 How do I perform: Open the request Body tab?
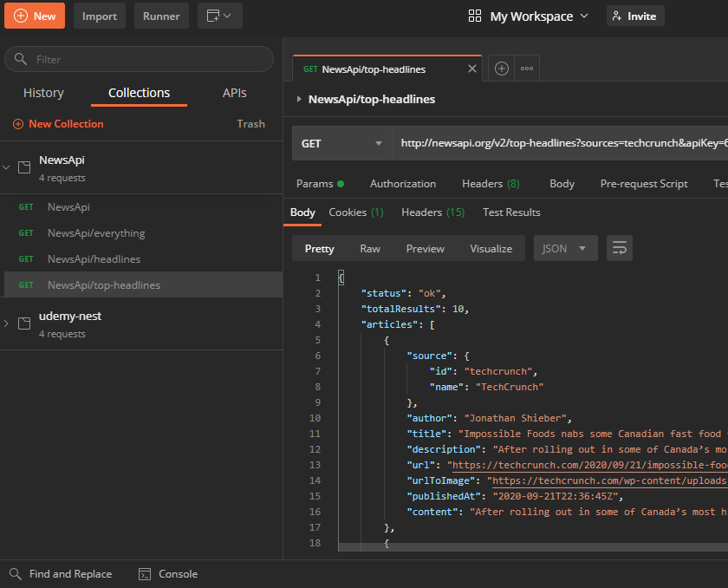(x=562, y=184)
